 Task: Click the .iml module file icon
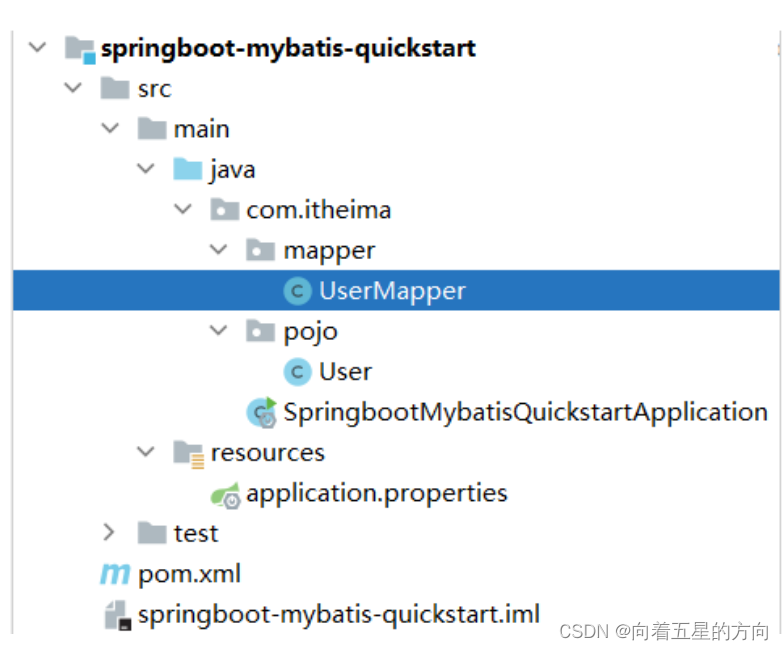tap(118, 615)
